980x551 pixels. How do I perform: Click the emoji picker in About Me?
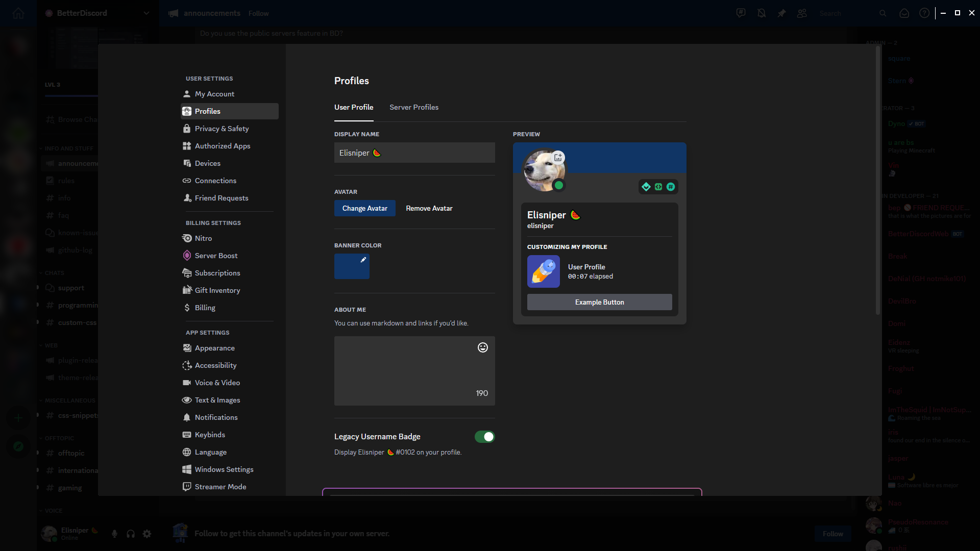click(482, 347)
